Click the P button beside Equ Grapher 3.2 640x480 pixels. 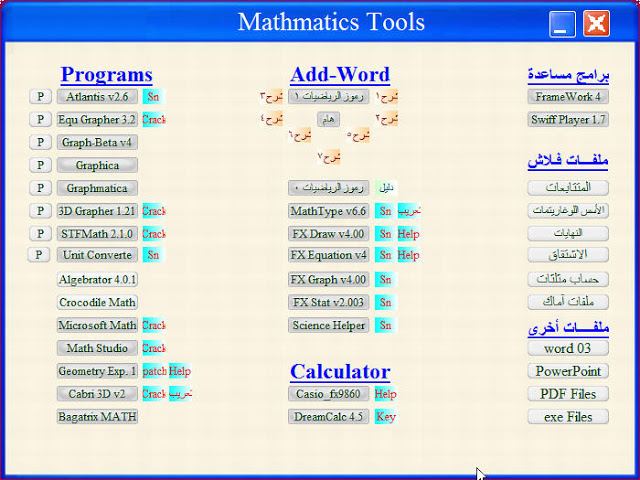[x=40, y=120]
